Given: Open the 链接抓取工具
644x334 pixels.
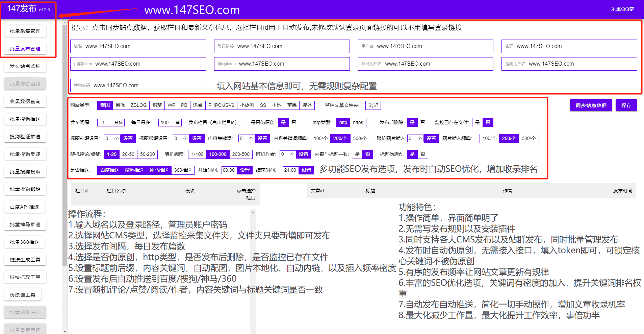Looking at the screenshot, I should coord(25,277).
